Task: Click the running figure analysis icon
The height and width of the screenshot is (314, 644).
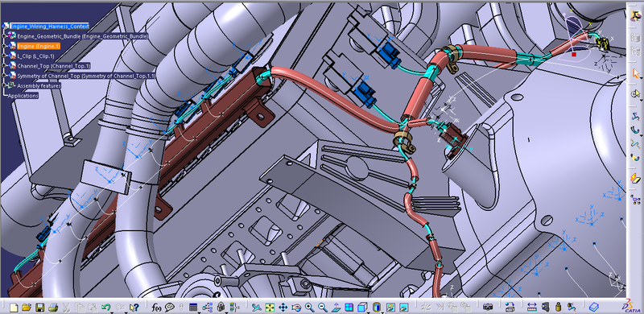Action: click(572, 307)
